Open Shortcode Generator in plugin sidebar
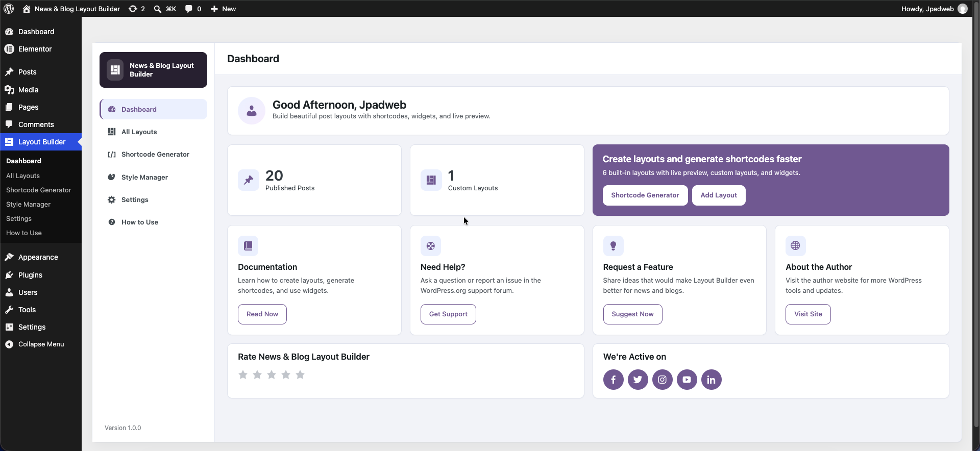Viewport: 980px width, 451px height. pyautogui.click(x=153, y=154)
